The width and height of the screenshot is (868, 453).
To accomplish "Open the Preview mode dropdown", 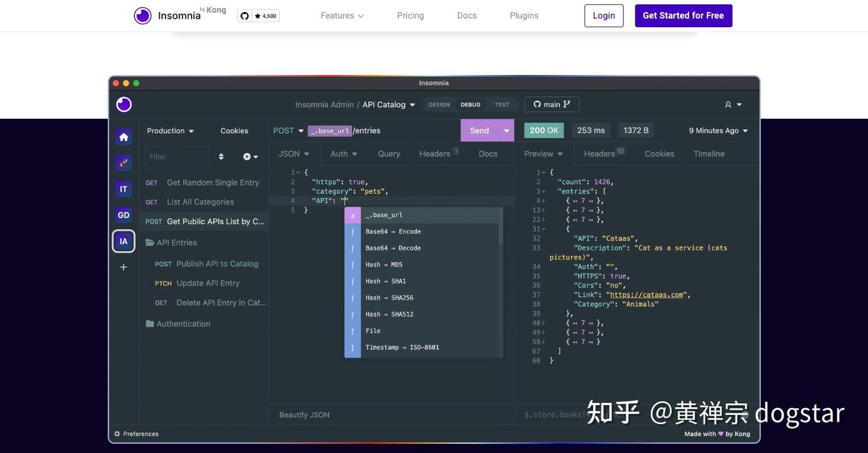I will (x=543, y=154).
